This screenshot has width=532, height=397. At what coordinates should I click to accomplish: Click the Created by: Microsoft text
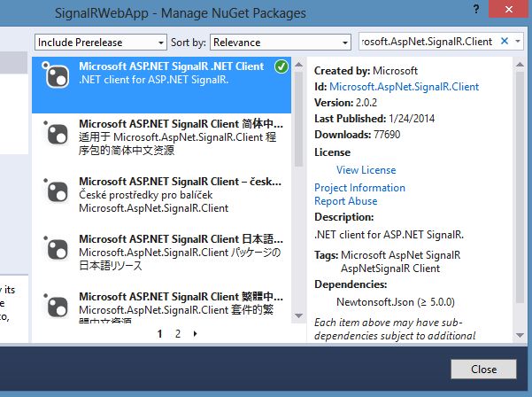(366, 71)
